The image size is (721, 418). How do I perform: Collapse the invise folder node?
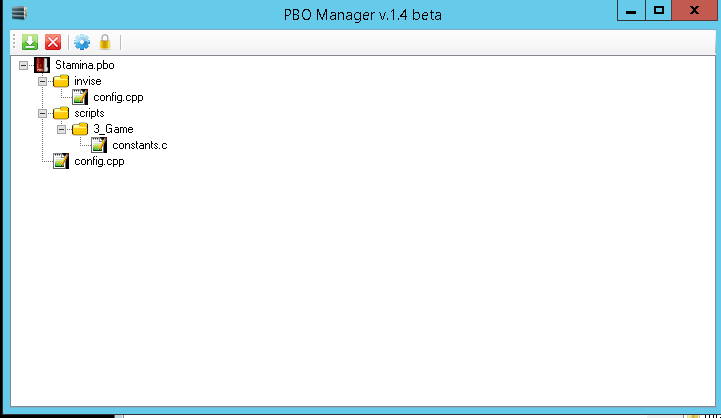42,81
